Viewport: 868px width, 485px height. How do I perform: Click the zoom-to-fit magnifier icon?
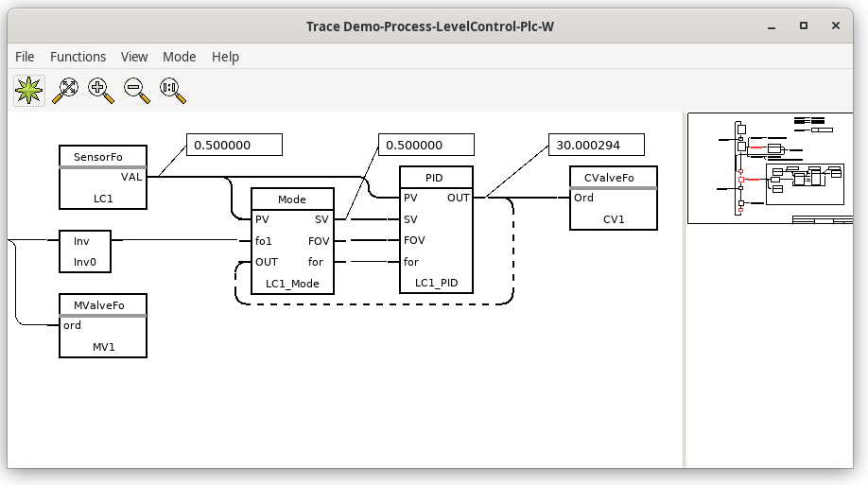(x=65, y=91)
